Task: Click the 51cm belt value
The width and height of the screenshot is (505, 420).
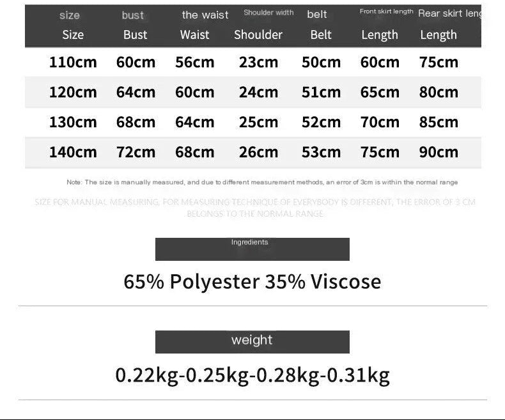Action: click(x=321, y=92)
